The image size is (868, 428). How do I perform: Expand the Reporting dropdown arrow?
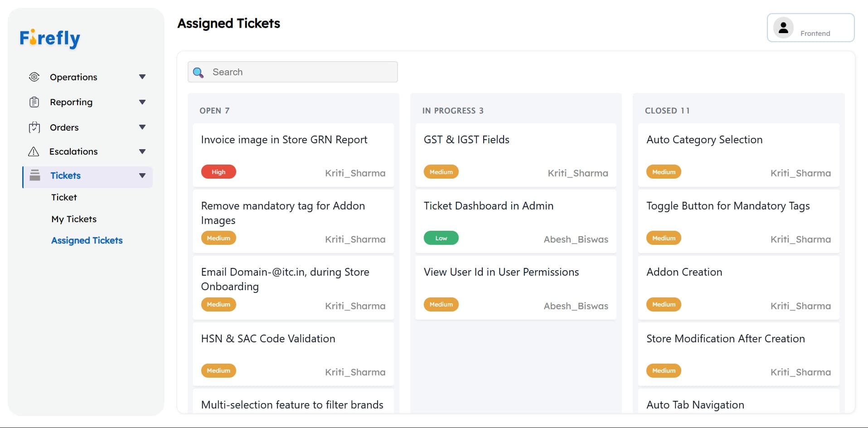pyautogui.click(x=142, y=102)
